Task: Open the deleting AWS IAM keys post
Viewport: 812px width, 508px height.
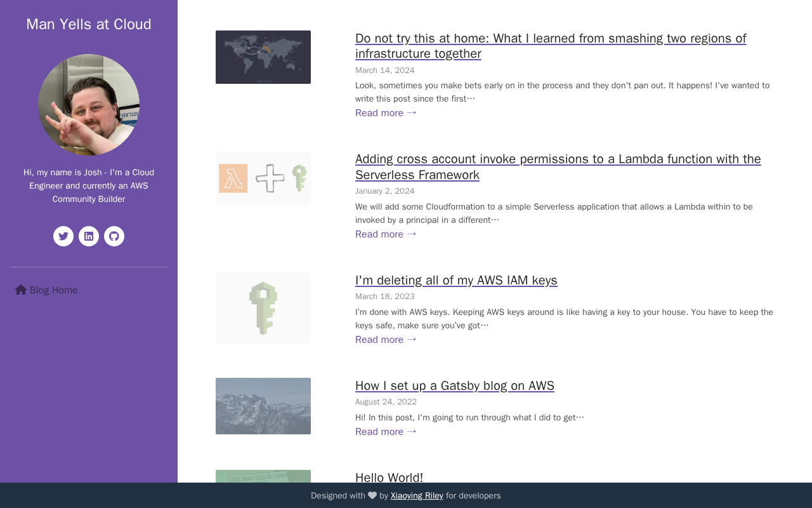Action: click(x=456, y=280)
